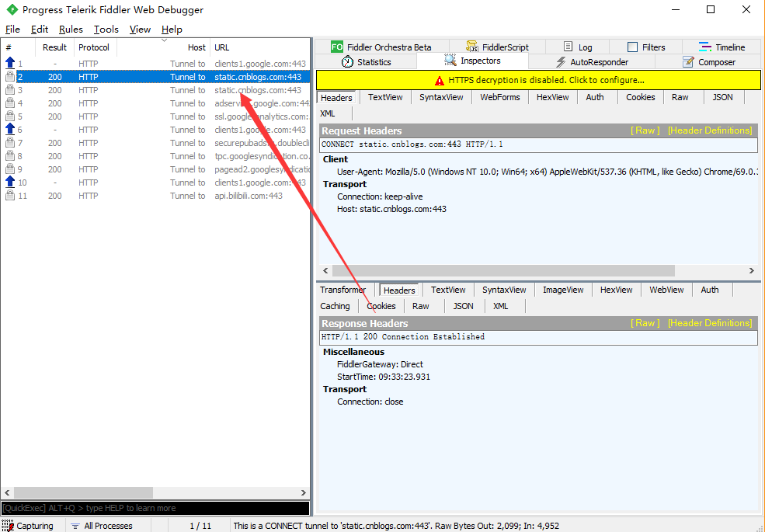
Task: Click the Statistics stopwatch icon
Action: [347, 62]
